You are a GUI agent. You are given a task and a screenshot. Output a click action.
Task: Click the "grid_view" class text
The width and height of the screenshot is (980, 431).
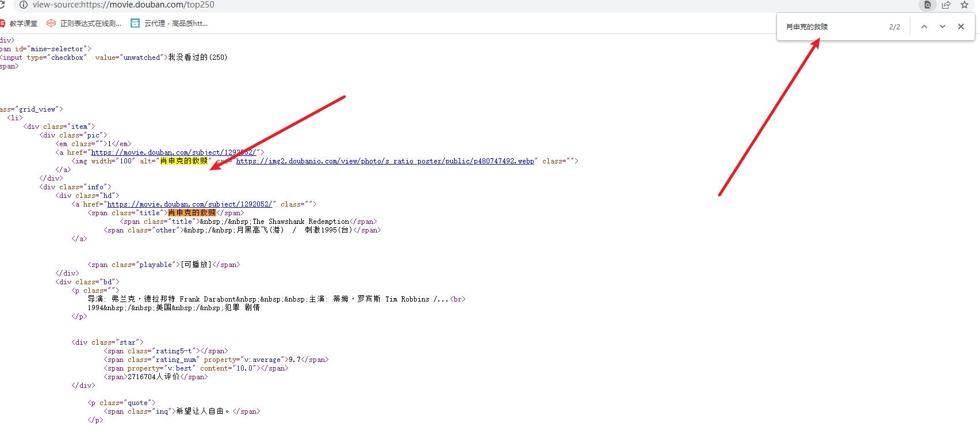(37, 109)
